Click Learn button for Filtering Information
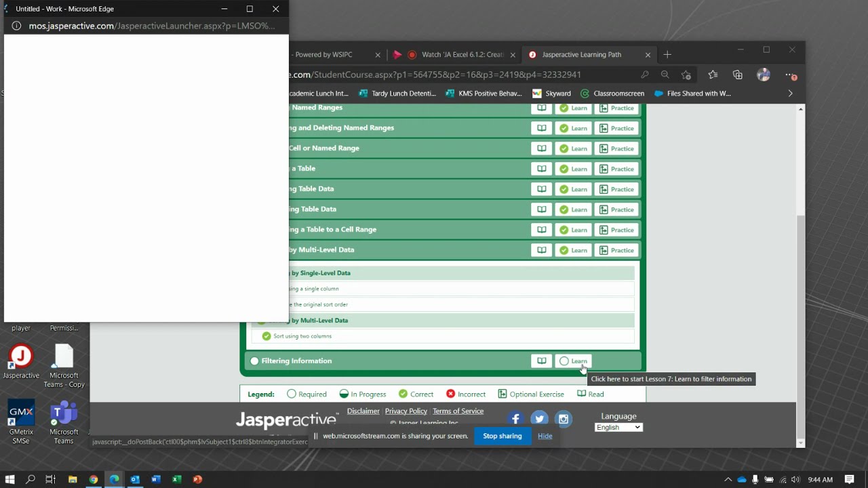This screenshot has width=868, height=488. coord(573,361)
